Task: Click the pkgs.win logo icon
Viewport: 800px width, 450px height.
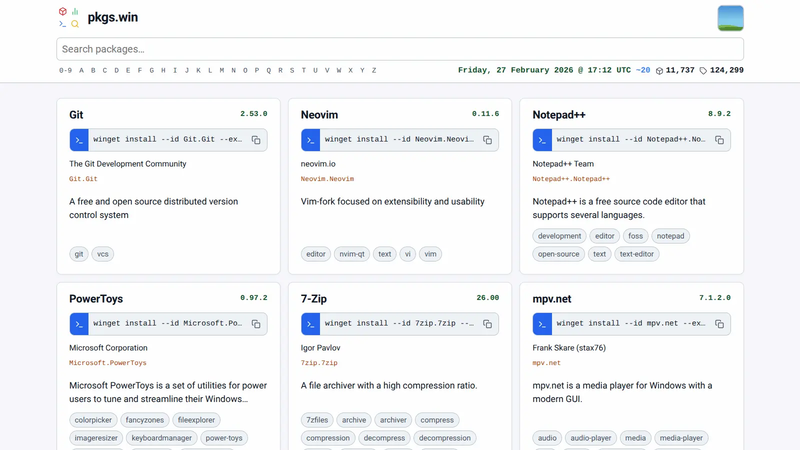Action: coord(69,17)
